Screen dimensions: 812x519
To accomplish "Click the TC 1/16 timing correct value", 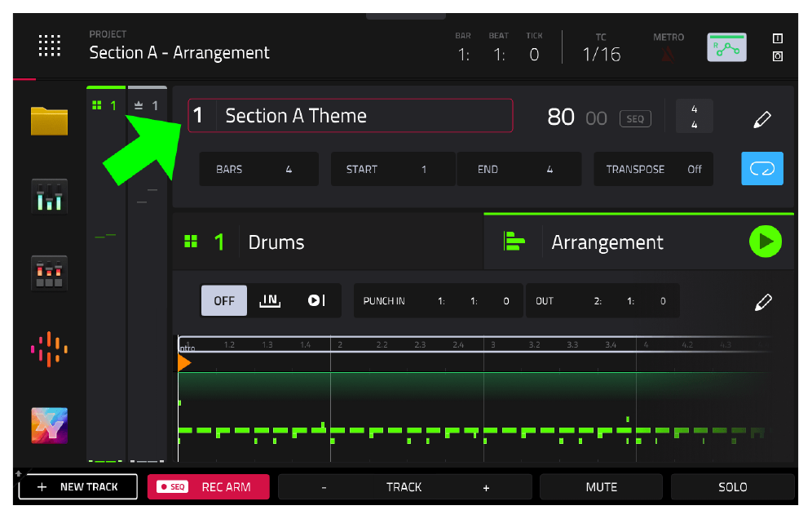I will [x=601, y=55].
